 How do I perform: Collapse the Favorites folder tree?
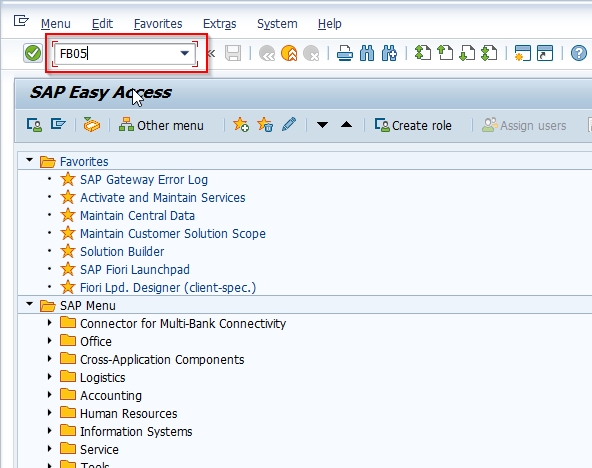click(29, 160)
